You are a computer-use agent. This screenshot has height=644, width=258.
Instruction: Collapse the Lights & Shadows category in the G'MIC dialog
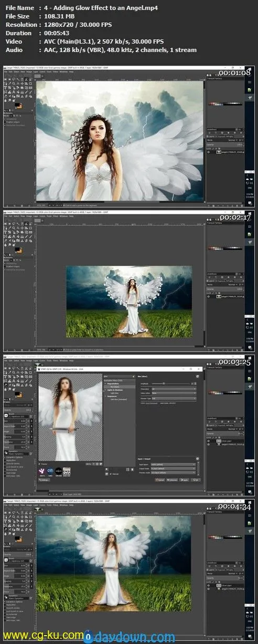105,390
